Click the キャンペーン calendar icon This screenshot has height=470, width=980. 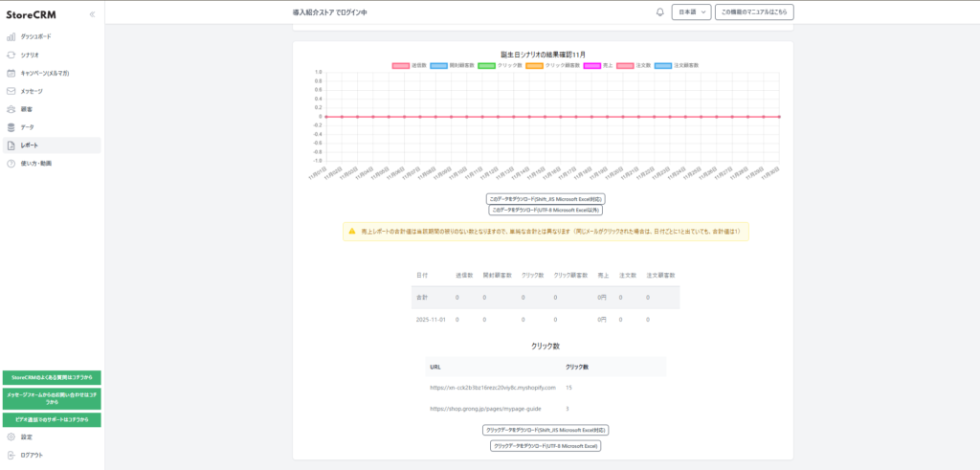click(11, 73)
